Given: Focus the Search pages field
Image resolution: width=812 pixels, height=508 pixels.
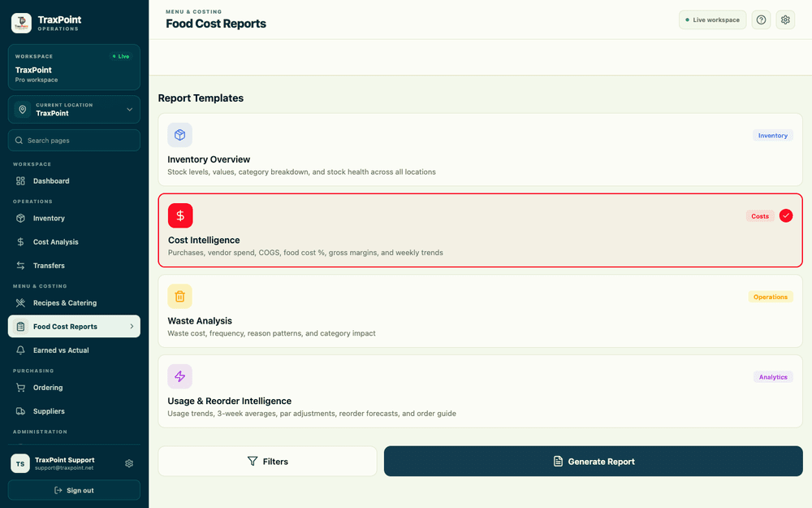Looking at the screenshot, I should click(74, 141).
